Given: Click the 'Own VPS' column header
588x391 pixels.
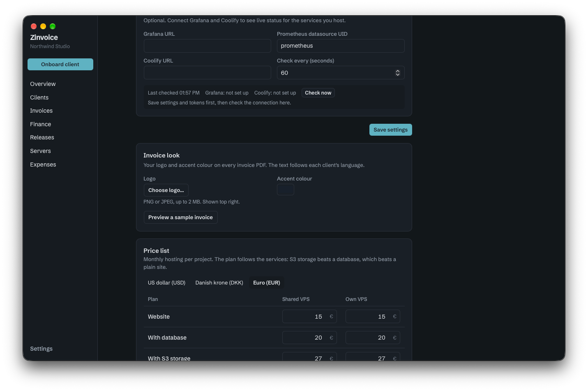Looking at the screenshot, I should pyautogui.click(x=356, y=299).
